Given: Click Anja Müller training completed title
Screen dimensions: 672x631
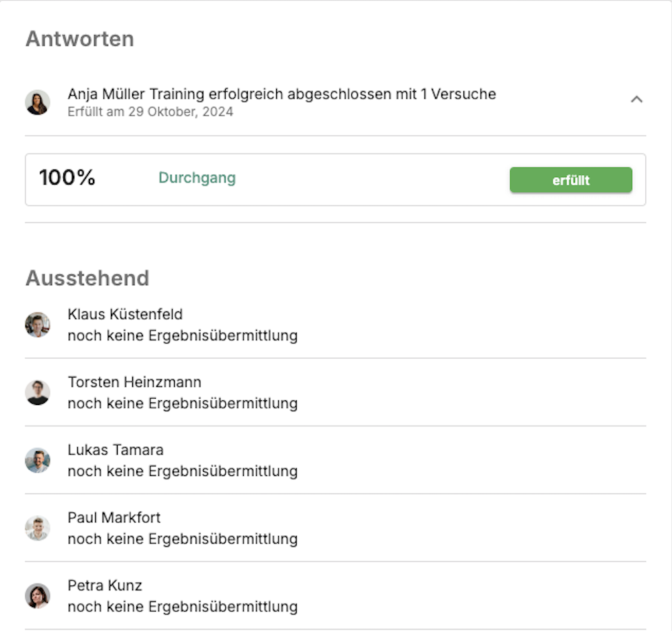Looking at the screenshot, I should tap(282, 94).
